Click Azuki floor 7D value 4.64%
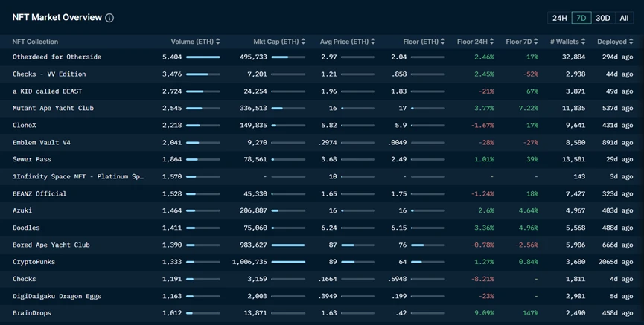Screen dimensions: 644x325 click(x=529, y=210)
